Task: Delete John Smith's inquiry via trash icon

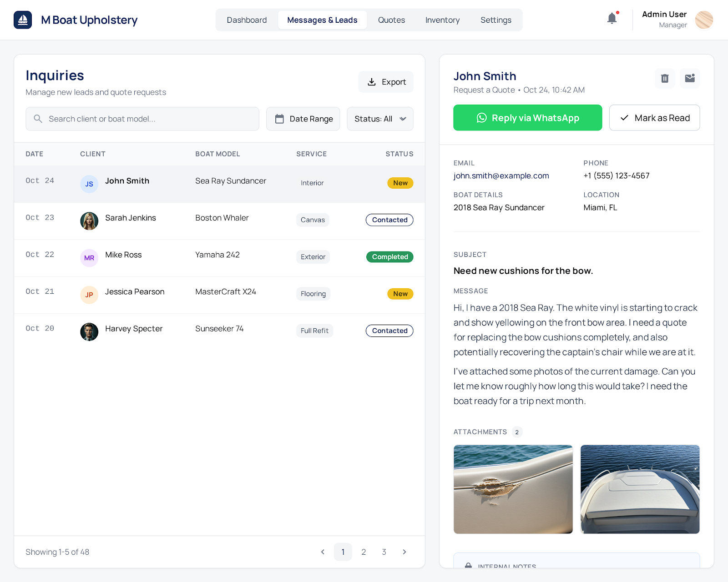Action: 664,78
